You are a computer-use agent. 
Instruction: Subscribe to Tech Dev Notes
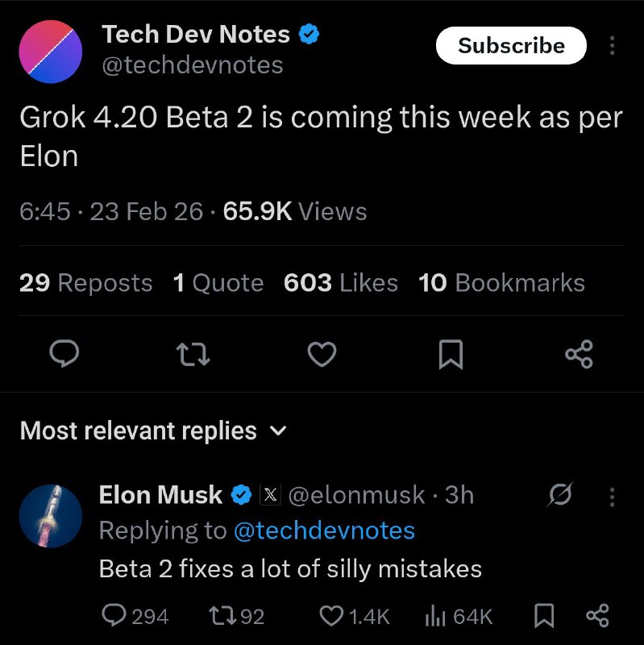coord(510,46)
